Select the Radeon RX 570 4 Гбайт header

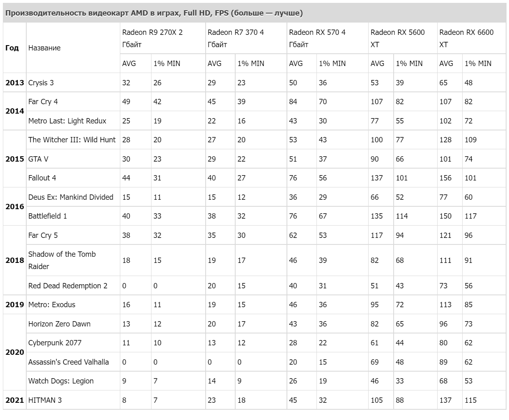[317, 38]
